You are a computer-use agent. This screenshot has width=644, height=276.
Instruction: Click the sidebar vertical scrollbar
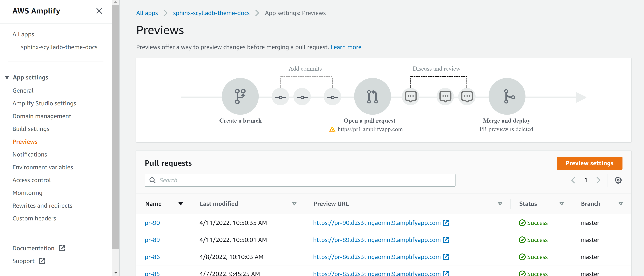[115, 125]
